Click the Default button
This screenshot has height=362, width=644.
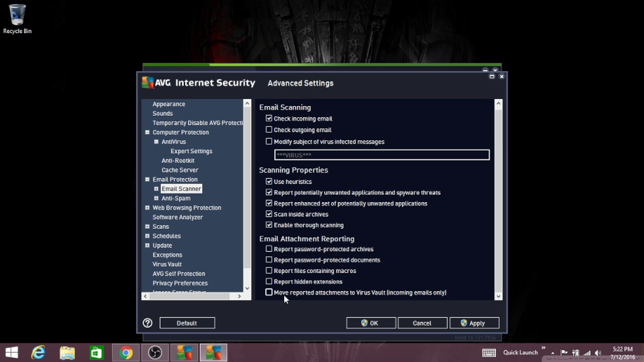(187, 323)
